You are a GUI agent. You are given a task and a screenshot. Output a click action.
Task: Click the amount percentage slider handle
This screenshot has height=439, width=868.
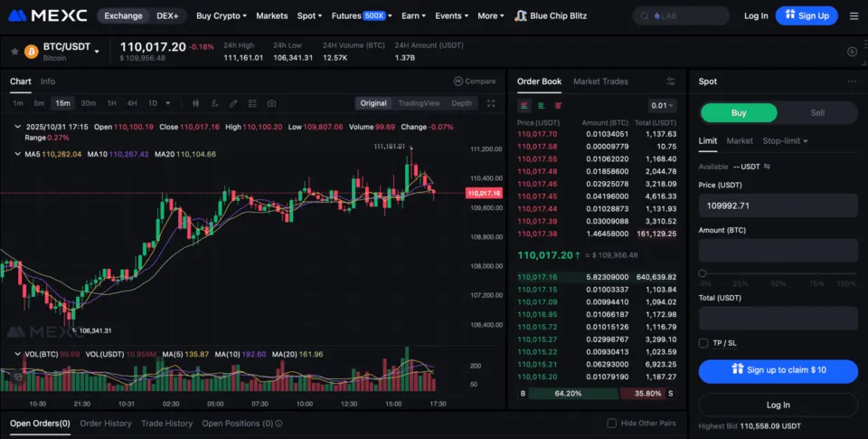coord(702,273)
